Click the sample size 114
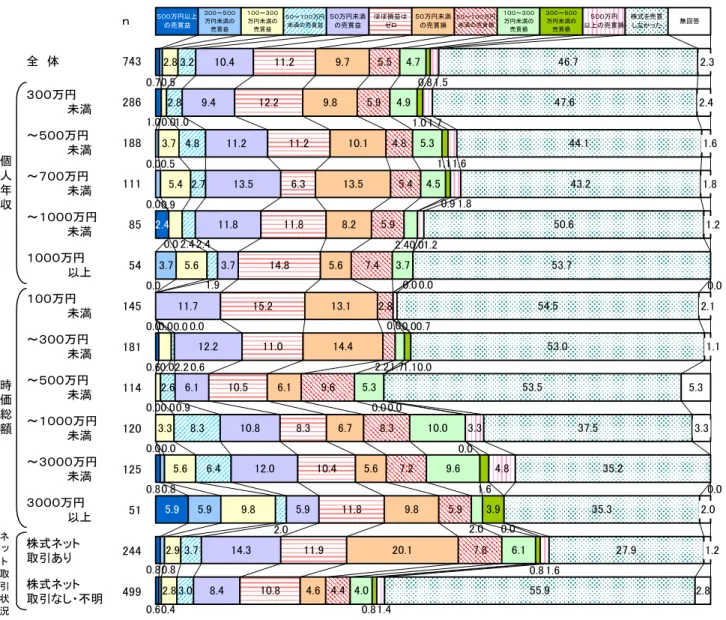Viewport: 726px width, 620px height. pos(132,388)
